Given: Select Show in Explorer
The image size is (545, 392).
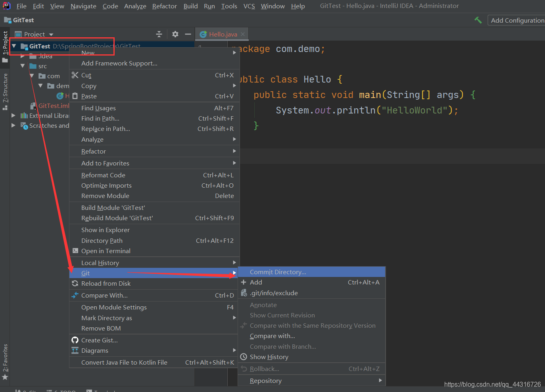Looking at the screenshot, I should point(154,230).
